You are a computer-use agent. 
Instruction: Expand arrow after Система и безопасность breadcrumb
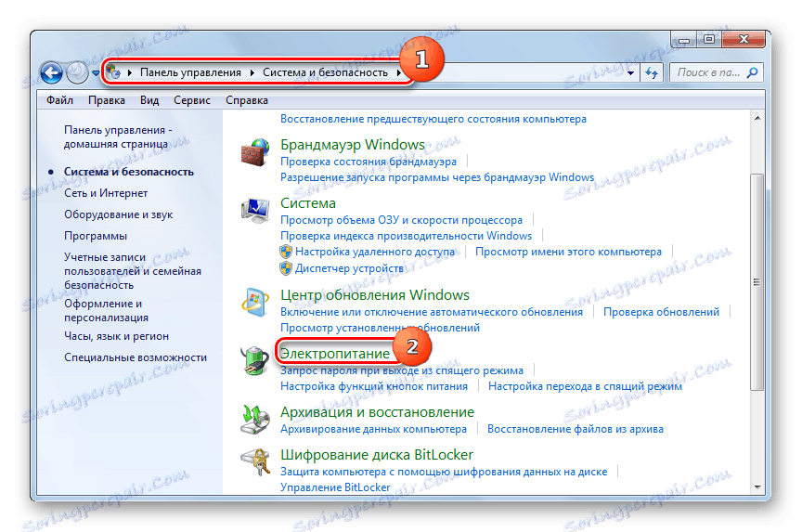point(399,72)
